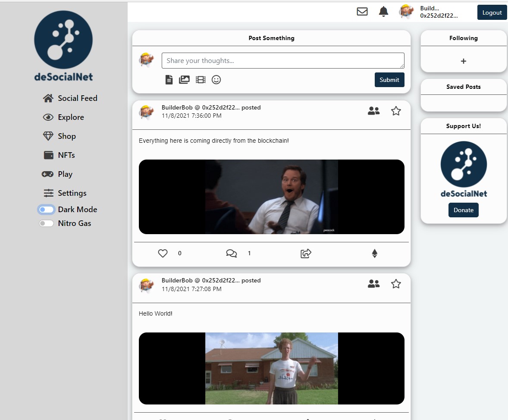Click the 'Hello World!' post text
The width and height of the screenshot is (508, 420).
156,313
